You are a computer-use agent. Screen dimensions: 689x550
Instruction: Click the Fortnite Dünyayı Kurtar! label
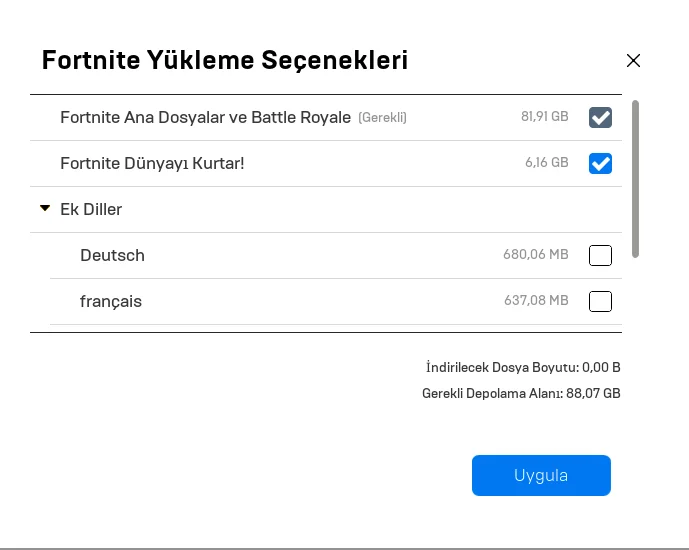[152, 163]
